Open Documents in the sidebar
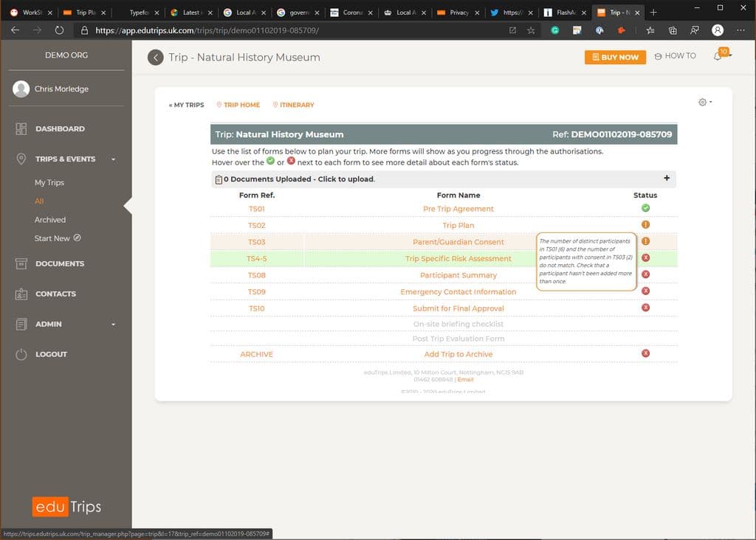 pyautogui.click(x=60, y=263)
